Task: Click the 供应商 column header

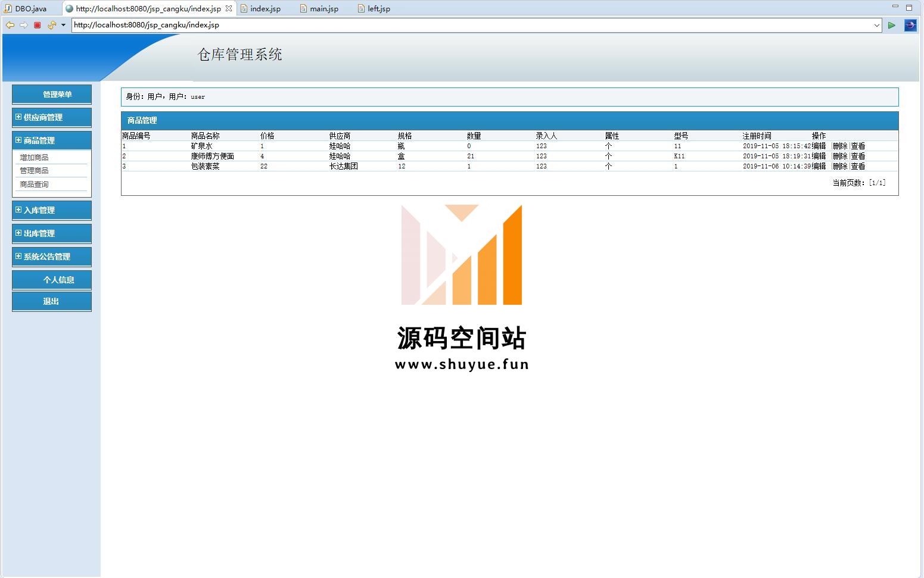Action: [340, 136]
